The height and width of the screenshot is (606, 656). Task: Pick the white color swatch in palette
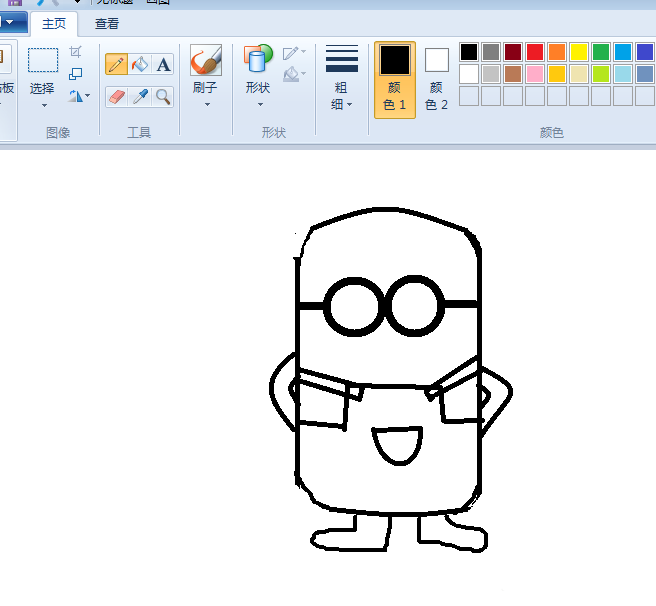(x=469, y=74)
